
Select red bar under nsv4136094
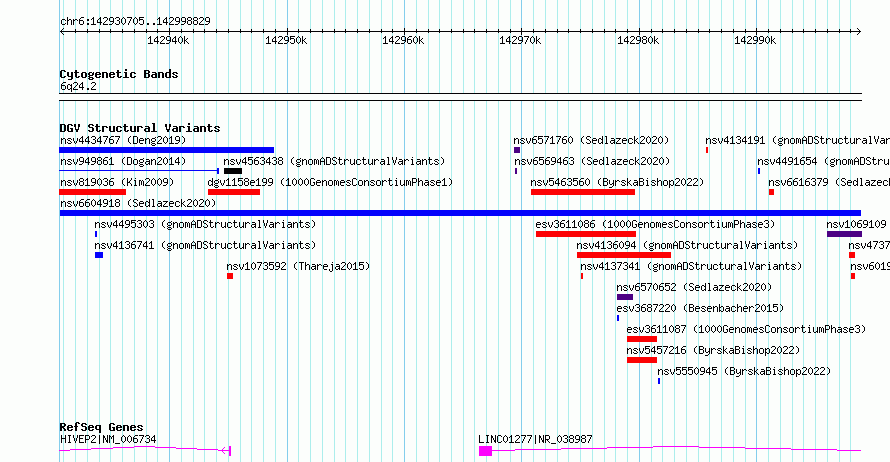tap(624, 255)
